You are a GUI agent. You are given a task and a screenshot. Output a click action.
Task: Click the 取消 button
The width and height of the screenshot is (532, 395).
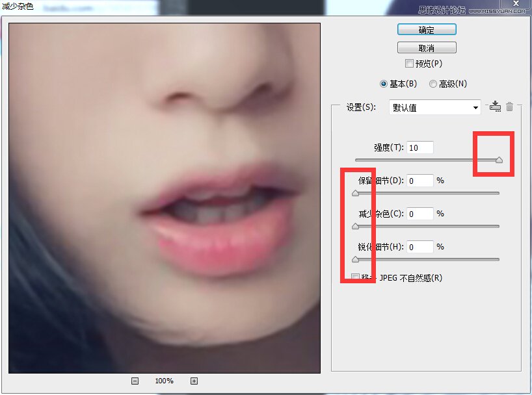427,48
